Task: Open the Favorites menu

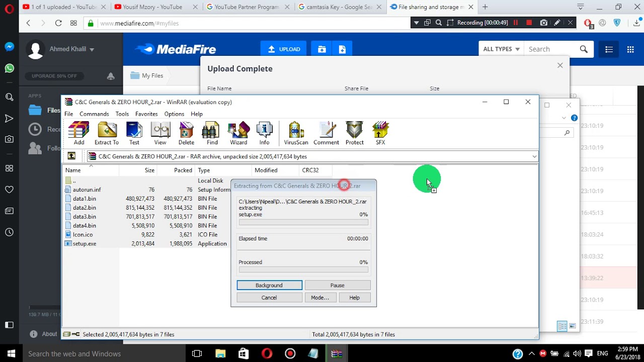Action: [x=146, y=114]
